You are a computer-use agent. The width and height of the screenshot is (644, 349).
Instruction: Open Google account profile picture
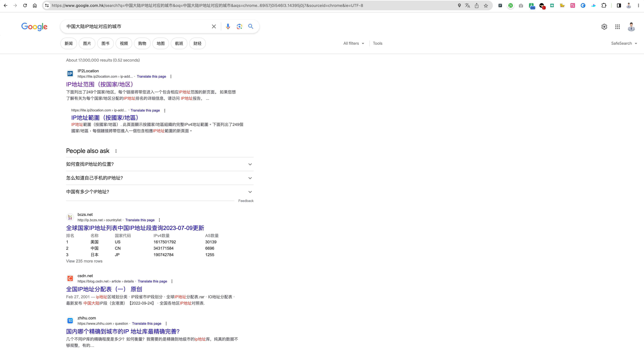(x=631, y=27)
